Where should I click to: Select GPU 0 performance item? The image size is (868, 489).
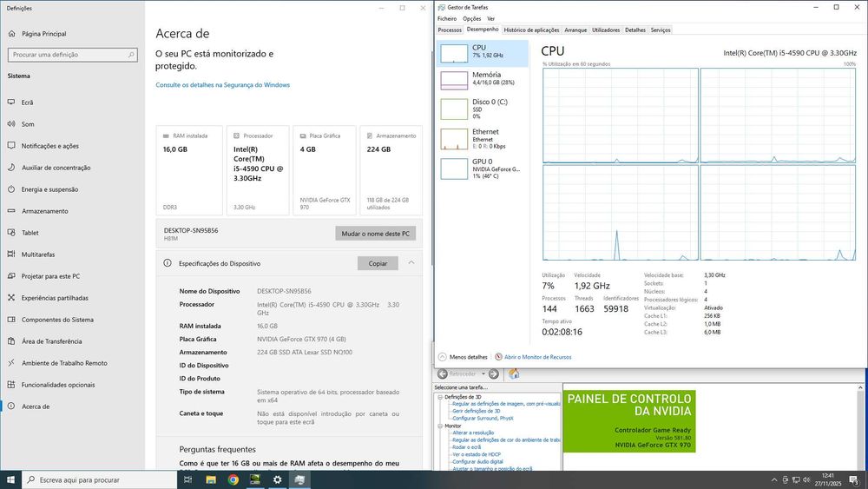pos(482,169)
